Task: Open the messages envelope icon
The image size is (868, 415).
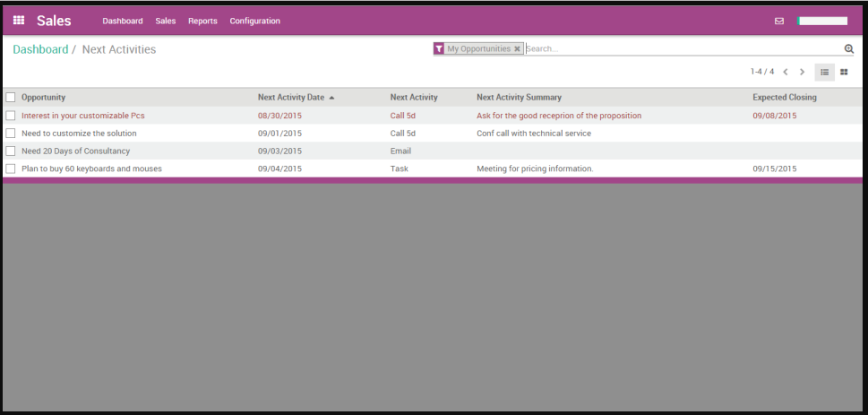Action: pyautogui.click(x=779, y=21)
